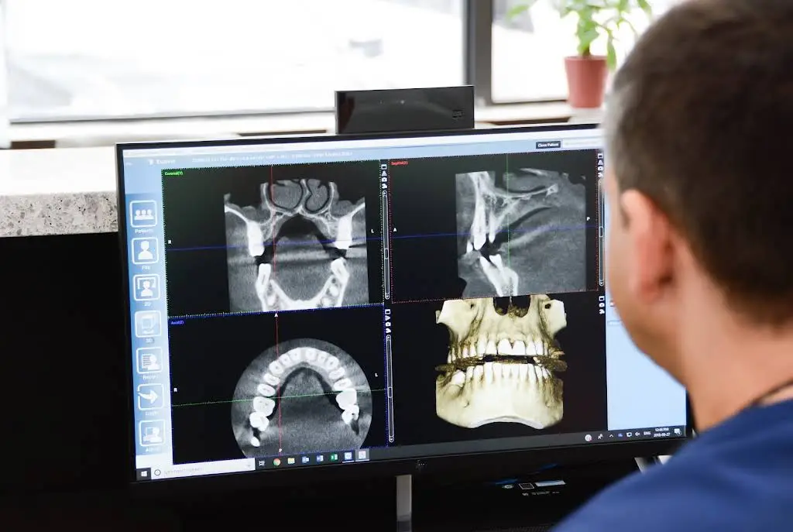Open the Admin module in the sidebar

153,435
